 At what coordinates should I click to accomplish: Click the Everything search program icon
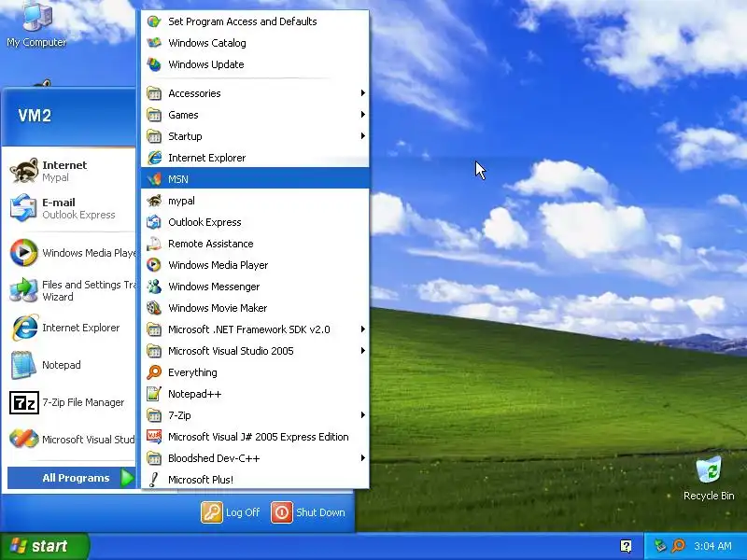pyautogui.click(x=154, y=371)
